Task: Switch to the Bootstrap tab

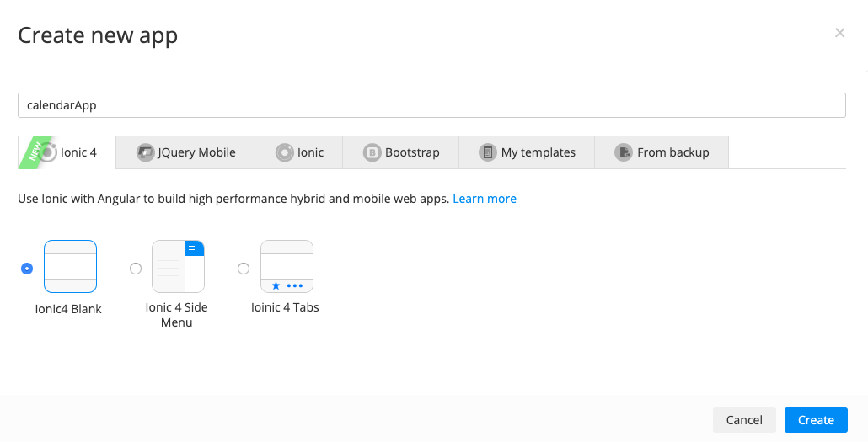Action: (x=401, y=152)
